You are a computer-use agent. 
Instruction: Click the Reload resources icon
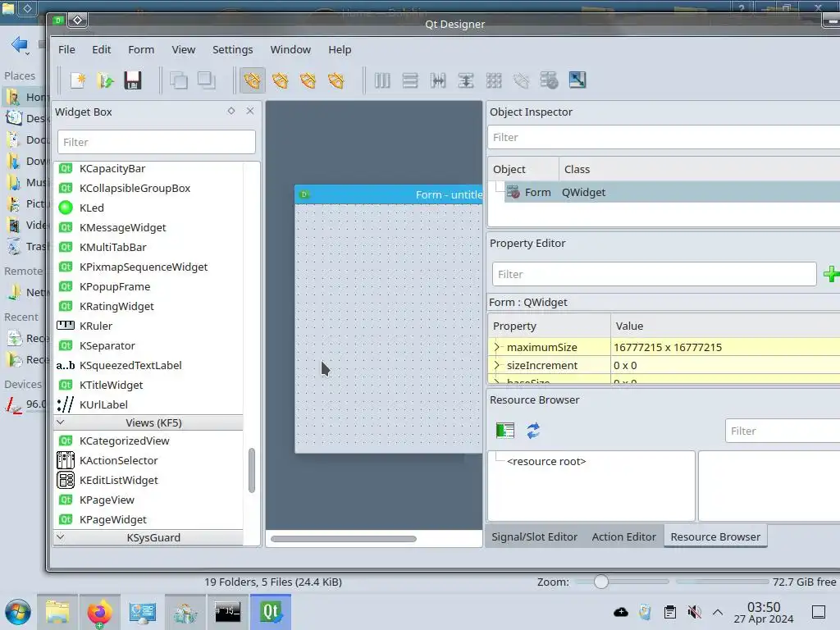click(x=533, y=430)
